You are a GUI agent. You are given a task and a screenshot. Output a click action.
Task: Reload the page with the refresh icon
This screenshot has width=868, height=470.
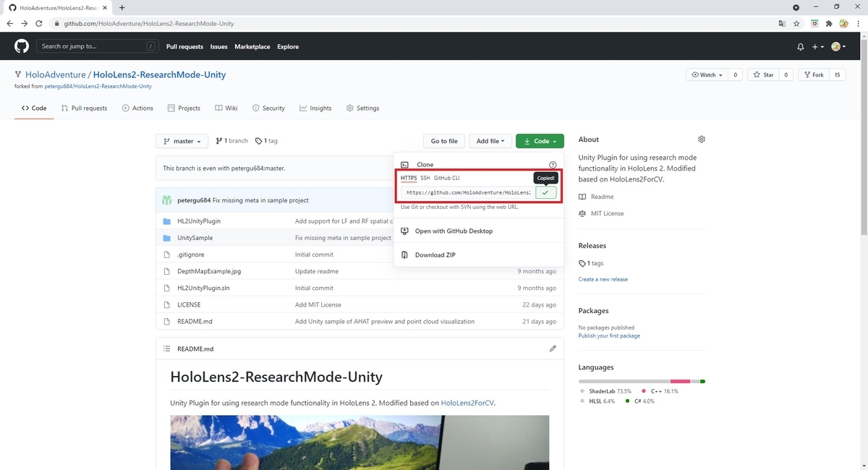coord(38,23)
